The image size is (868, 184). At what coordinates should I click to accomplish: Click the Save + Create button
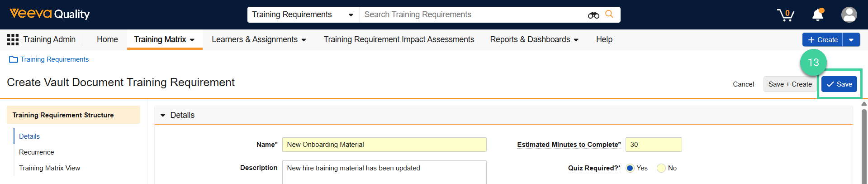click(790, 84)
